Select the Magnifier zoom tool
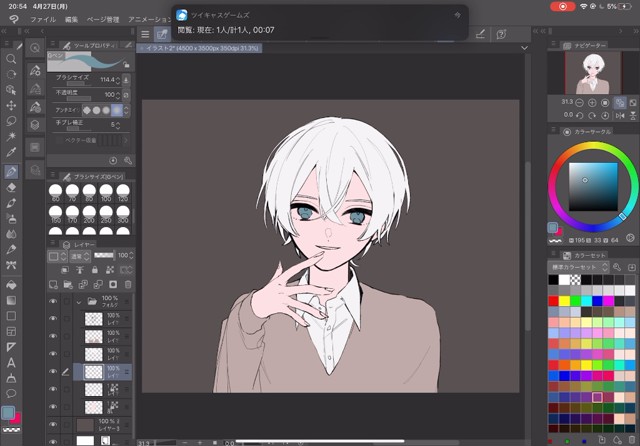 pos(11,57)
